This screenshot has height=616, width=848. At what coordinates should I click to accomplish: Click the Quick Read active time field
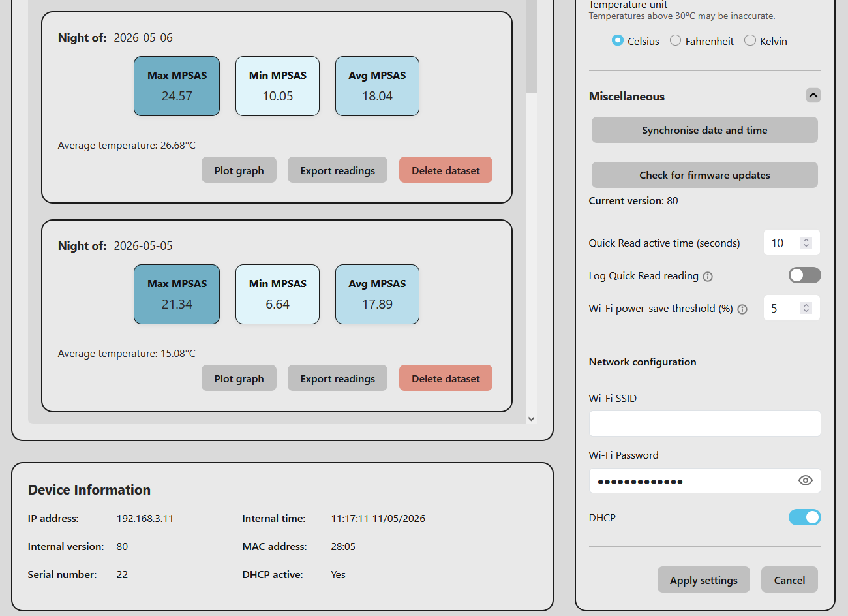[791, 243]
